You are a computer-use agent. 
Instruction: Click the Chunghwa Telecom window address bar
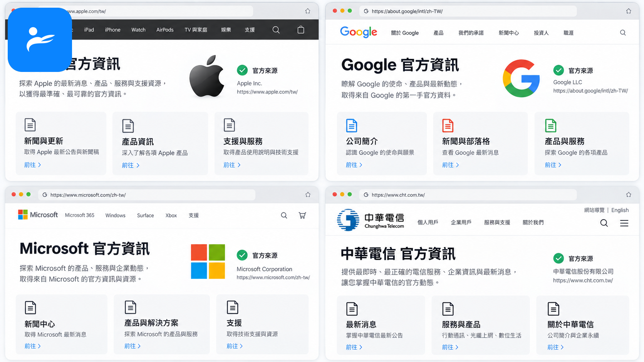coord(468,195)
